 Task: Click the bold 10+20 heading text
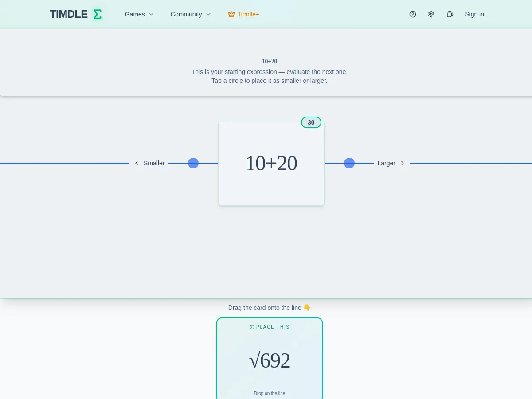[270, 62]
